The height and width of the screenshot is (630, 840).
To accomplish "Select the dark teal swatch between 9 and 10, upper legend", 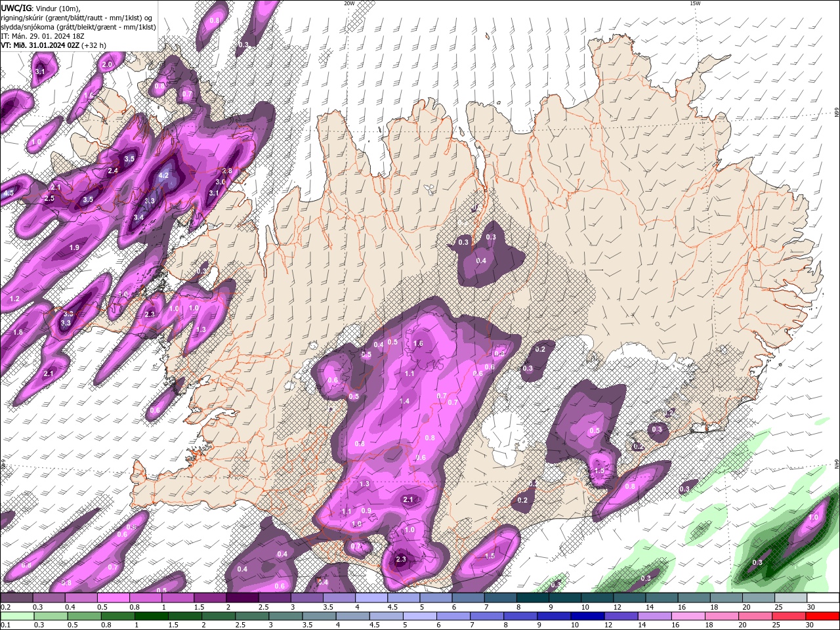I will 565,598.
